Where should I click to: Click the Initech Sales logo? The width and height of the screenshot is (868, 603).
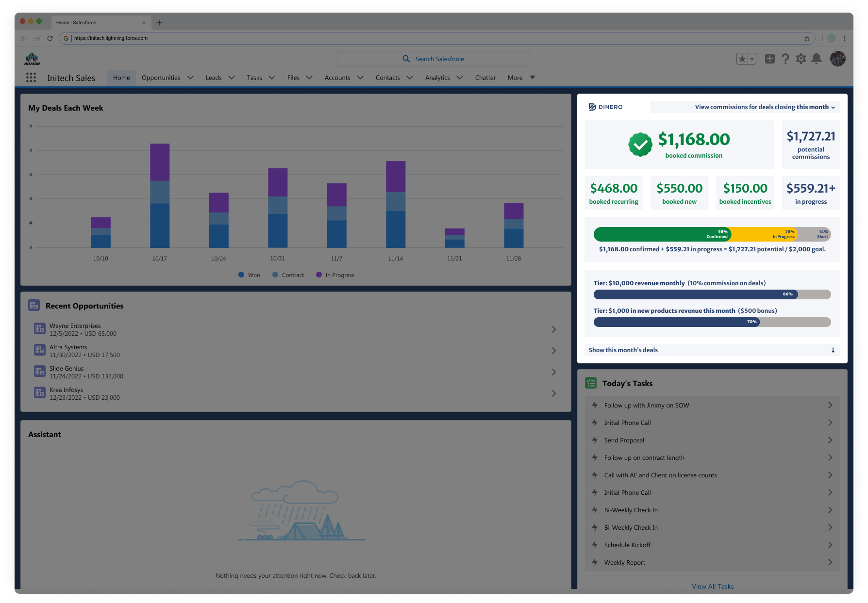[32, 59]
